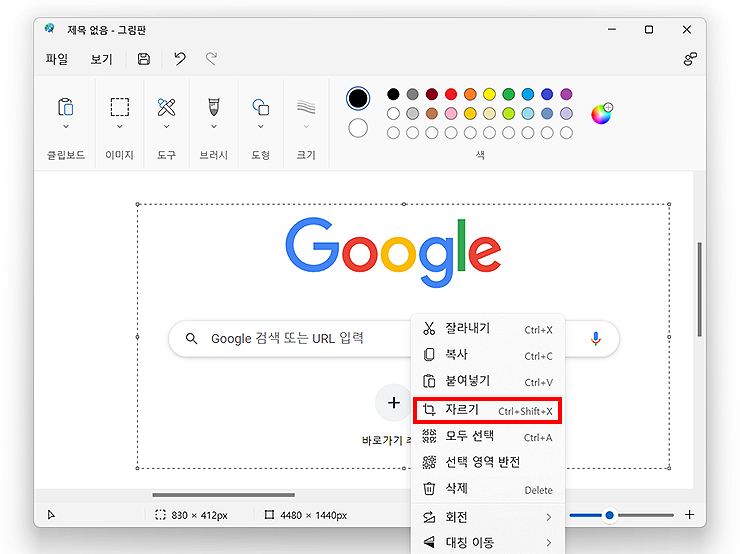740x554 pixels.
Task: Choose 모두 선택 from the context menu
Action: (488, 436)
